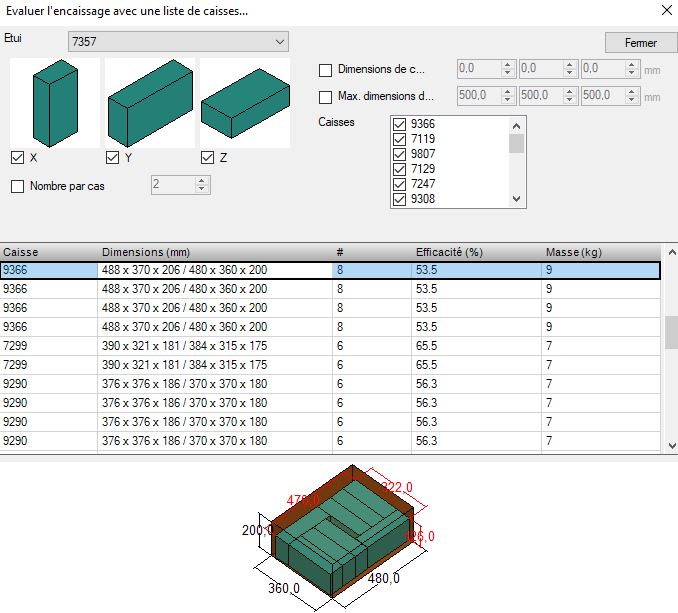Click the results table scrollbar thumb

tap(672, 332)
